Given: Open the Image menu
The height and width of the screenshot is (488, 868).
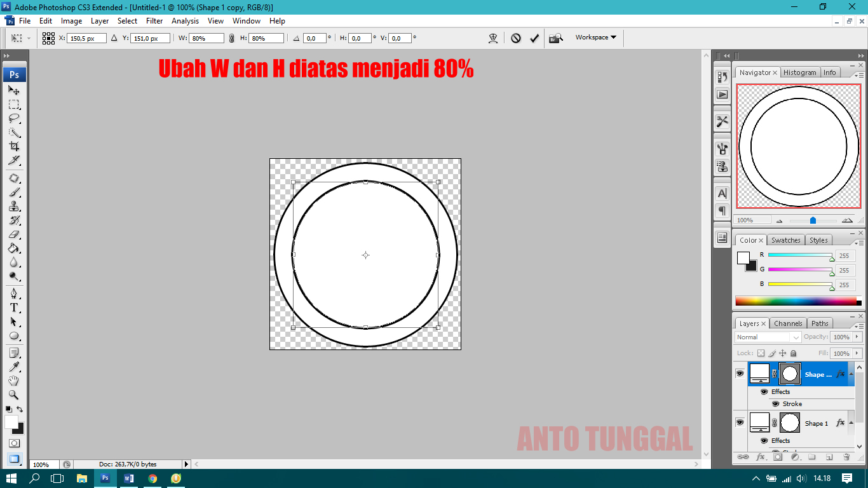Looking at the screenshot, I should pos(71,21).
